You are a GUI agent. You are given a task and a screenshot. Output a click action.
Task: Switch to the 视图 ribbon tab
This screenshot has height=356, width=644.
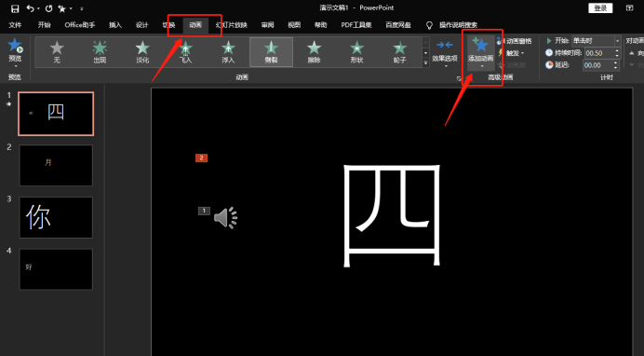click(294, 25)
